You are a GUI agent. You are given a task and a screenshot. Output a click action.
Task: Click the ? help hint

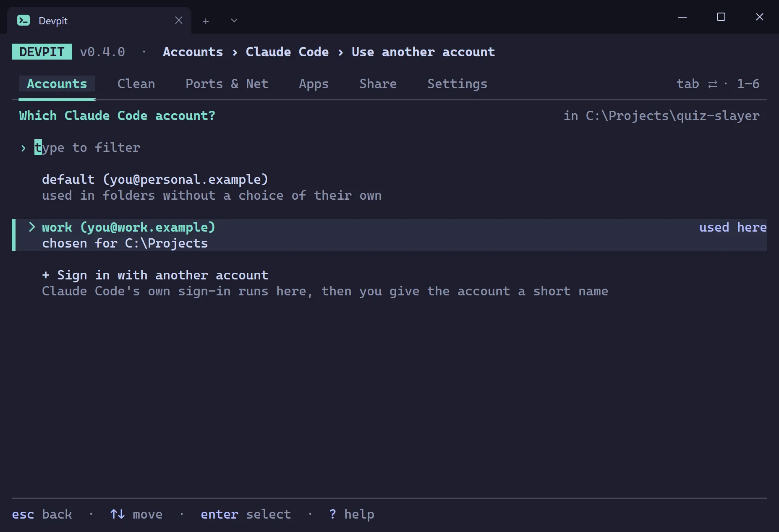[351, 514]
